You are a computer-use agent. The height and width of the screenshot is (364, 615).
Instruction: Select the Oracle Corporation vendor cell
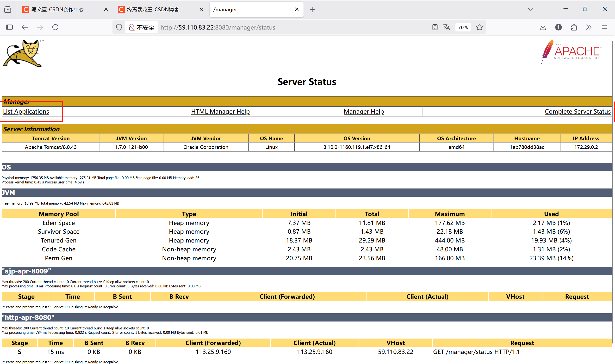[x=206, y=147]
